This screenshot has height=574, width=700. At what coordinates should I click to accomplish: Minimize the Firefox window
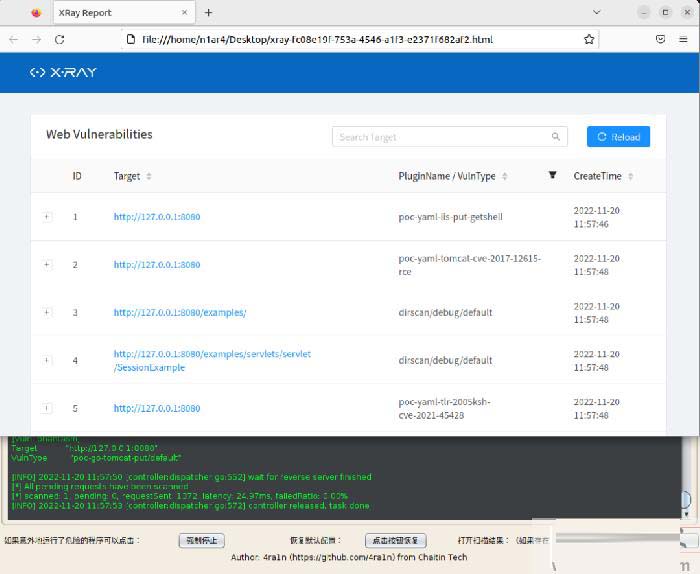coord(643,12)
